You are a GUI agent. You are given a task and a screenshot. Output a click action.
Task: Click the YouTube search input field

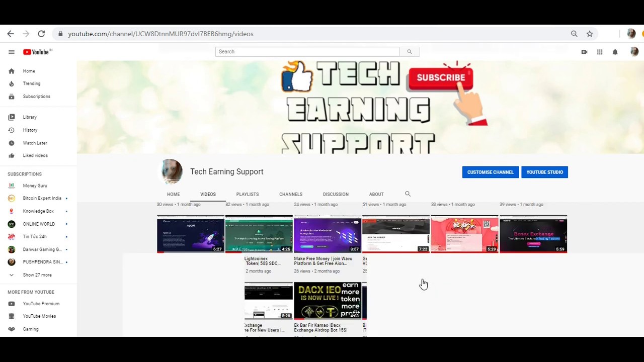307,52
